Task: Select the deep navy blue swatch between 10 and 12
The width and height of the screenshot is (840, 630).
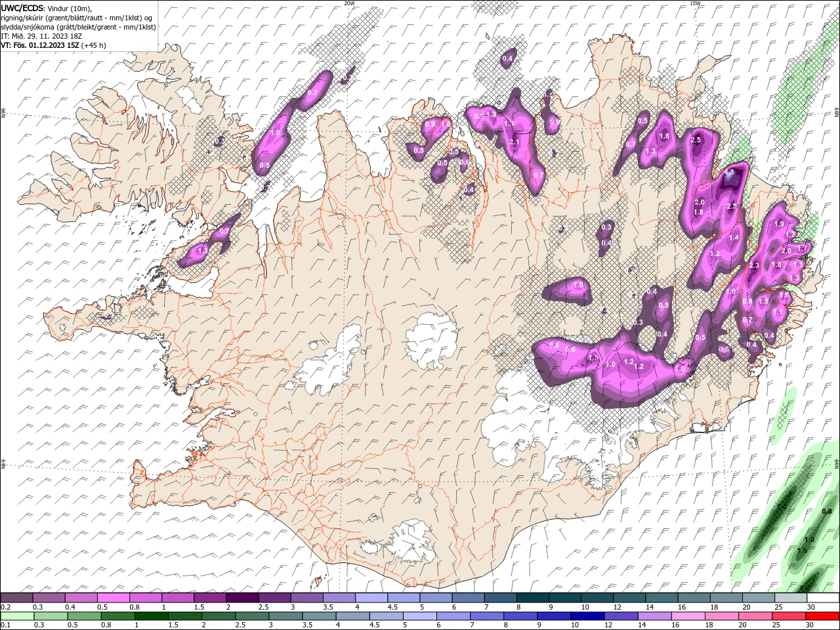Action: (587, 616)
